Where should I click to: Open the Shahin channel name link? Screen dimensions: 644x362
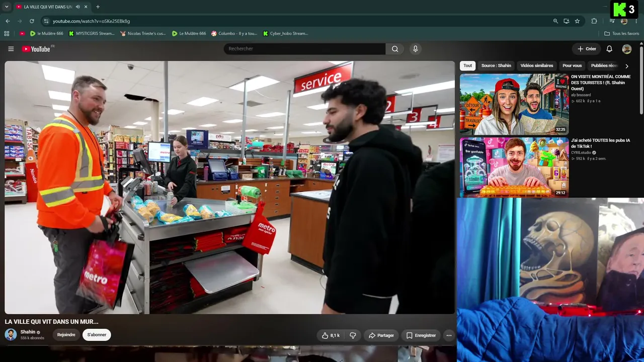pos(28,332)
